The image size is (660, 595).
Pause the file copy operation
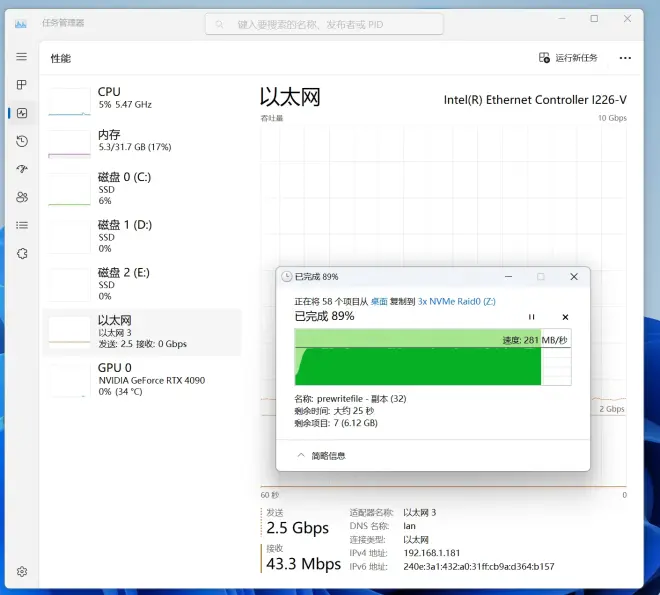pos(532,316)
